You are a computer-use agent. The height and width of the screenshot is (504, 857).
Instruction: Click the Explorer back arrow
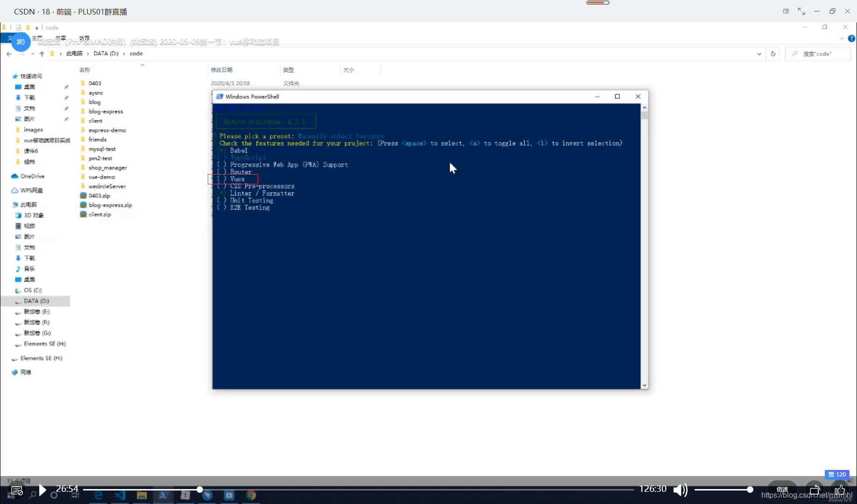coord(9,54)
